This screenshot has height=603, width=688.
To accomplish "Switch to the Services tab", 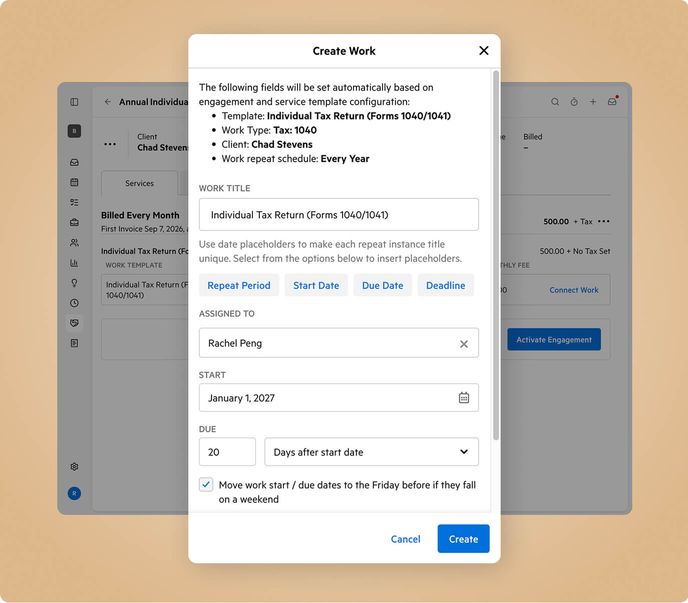I will point(139,183).
